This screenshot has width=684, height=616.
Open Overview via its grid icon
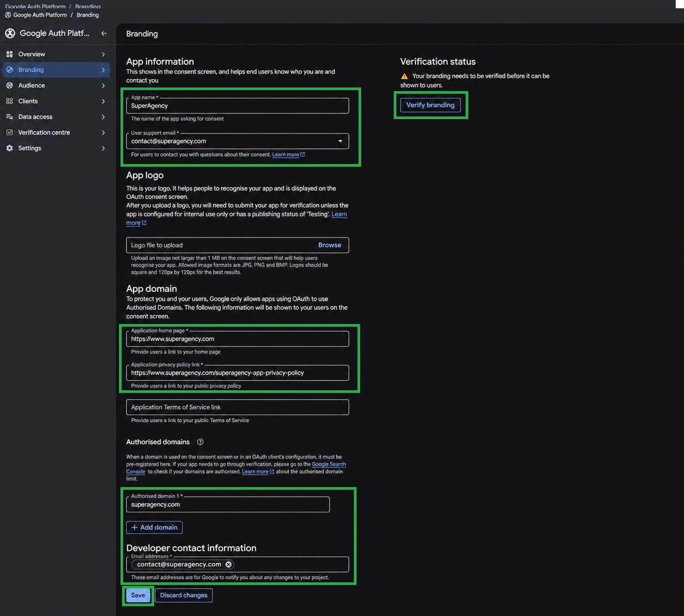pos(9,54)
